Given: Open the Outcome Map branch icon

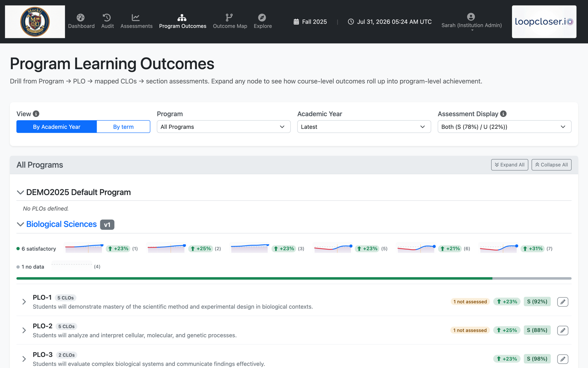Looking at the screenshot, I should click(229, 17).
